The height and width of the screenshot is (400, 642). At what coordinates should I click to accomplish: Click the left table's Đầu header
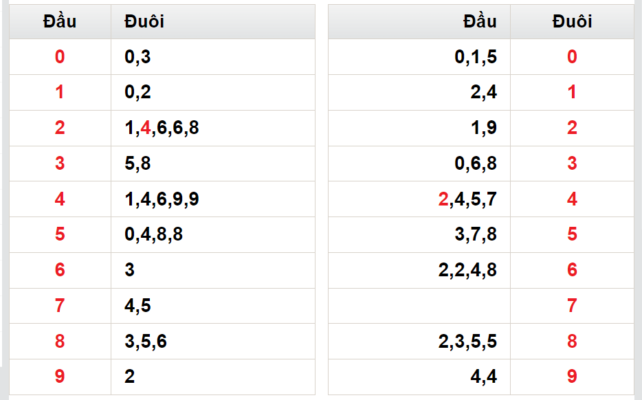click(60, 21)
